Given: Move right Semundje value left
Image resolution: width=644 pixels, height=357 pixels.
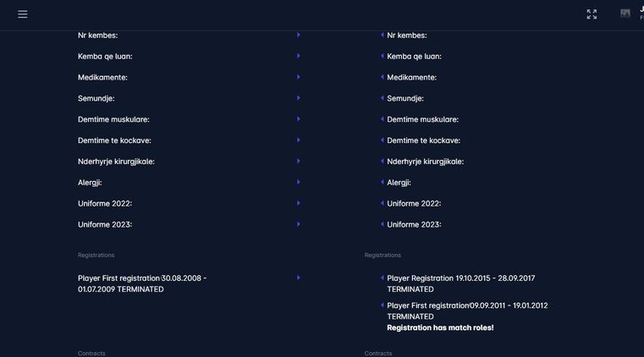Looking at the screenshot, I should tap(382, 97).
